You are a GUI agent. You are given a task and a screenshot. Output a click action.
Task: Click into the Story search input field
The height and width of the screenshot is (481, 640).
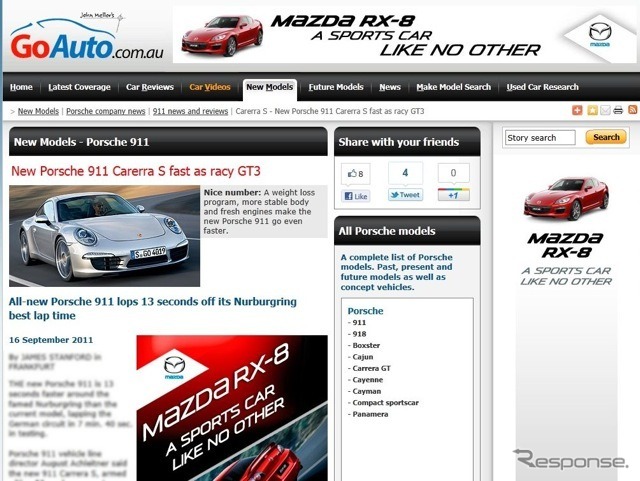[x=540, y=138]
